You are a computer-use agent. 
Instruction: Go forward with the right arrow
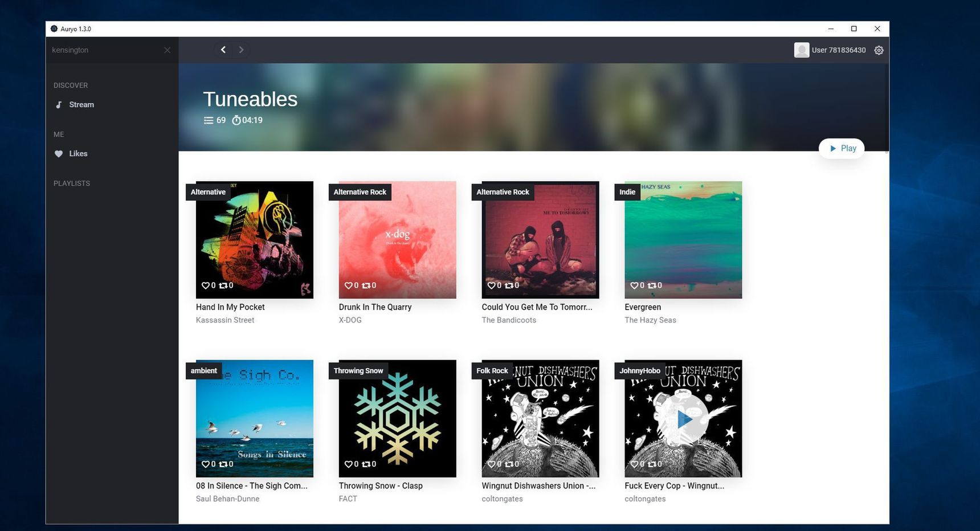[x=241, y=50]
